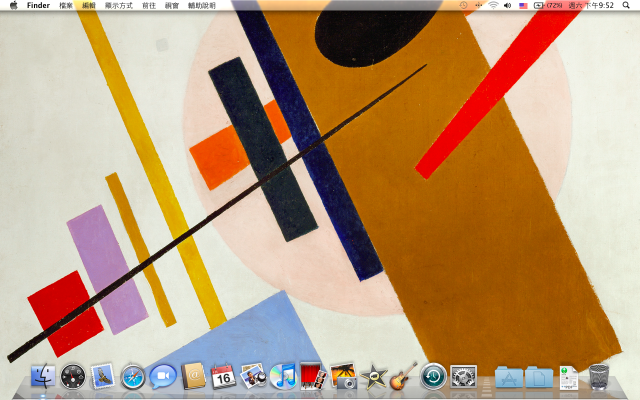Launch Safari compass icon
This screenshot has width=640, height=400.
133,376
